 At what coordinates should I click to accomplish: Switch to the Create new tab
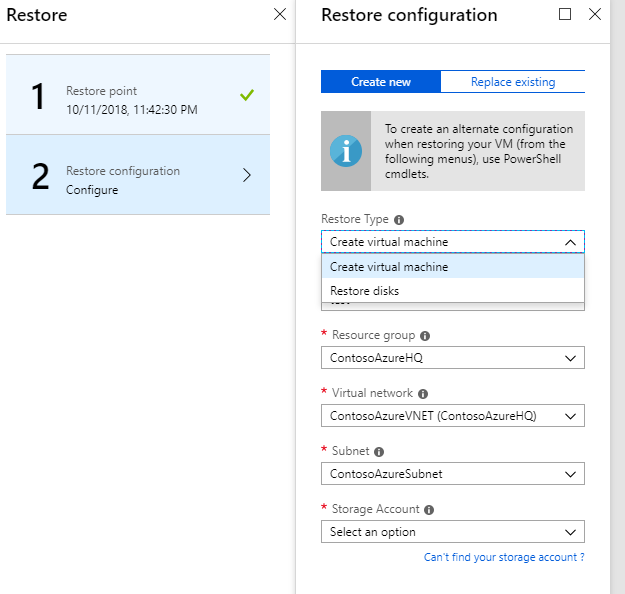381,82
